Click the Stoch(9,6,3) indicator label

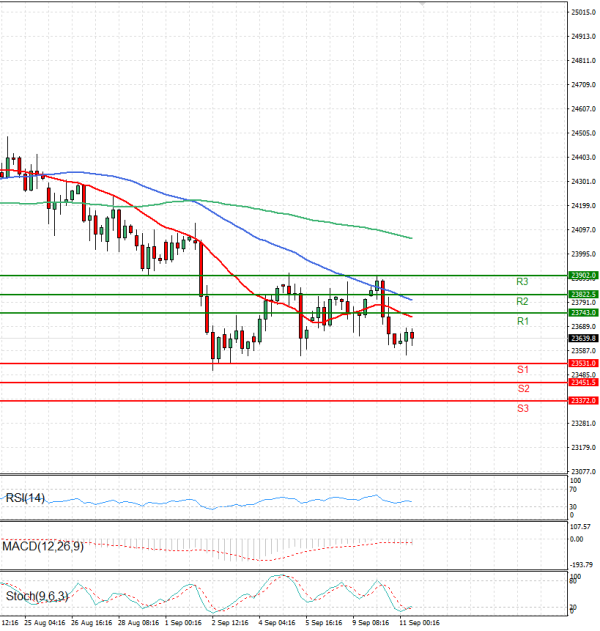[x=37, y=596]
